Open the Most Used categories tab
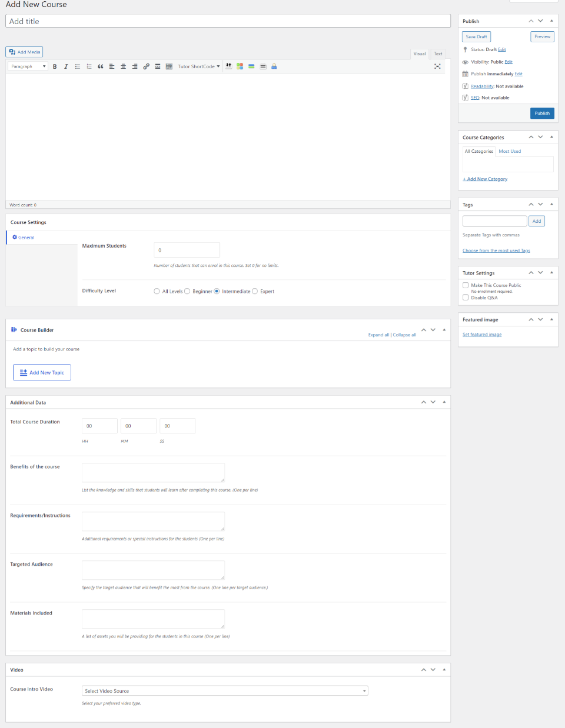Screen dimensions: 565x728 pos(510,151)
